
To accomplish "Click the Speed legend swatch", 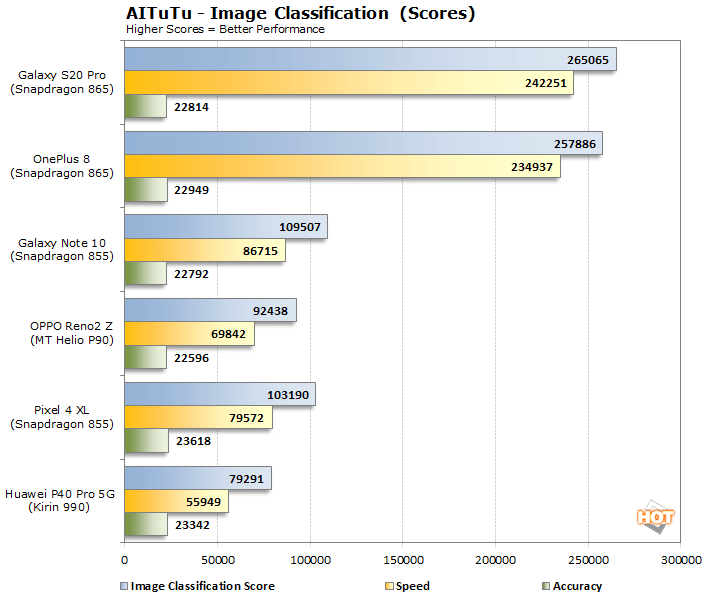I will click(389, 586).
